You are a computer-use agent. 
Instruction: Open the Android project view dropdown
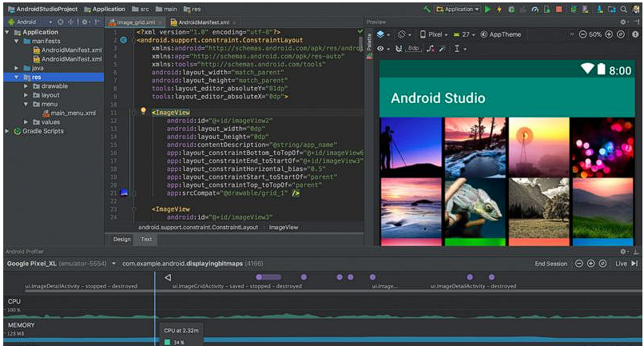click(31, 22)
